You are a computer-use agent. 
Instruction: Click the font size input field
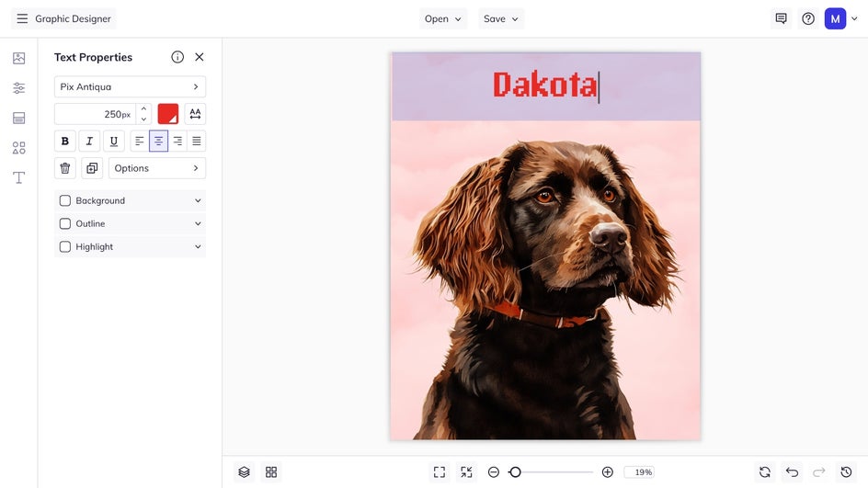point(95,114)
